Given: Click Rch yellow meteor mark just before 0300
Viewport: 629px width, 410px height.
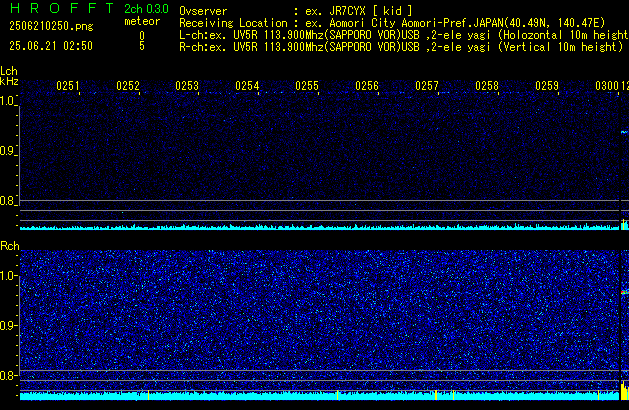Looking at the screenshot, I should tap(598, 395).
